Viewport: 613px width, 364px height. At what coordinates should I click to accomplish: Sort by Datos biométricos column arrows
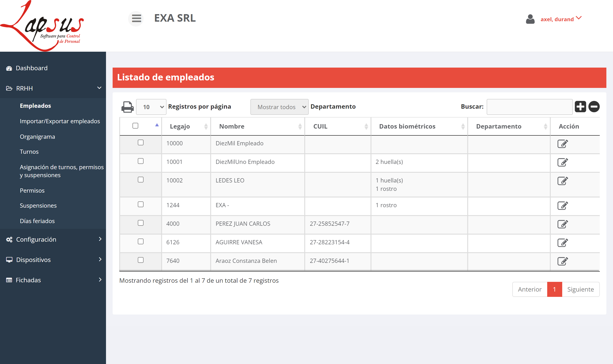(463, 126)
